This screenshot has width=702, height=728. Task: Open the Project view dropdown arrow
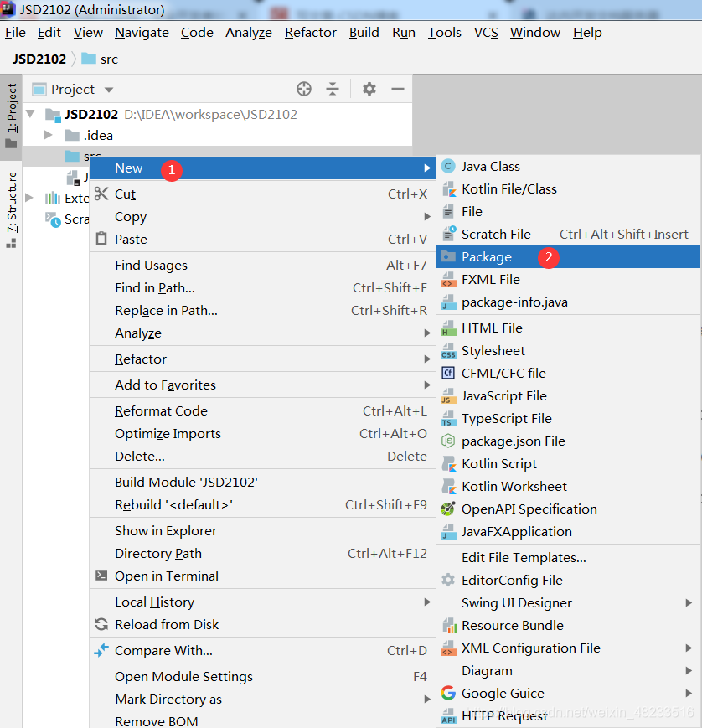109,90
